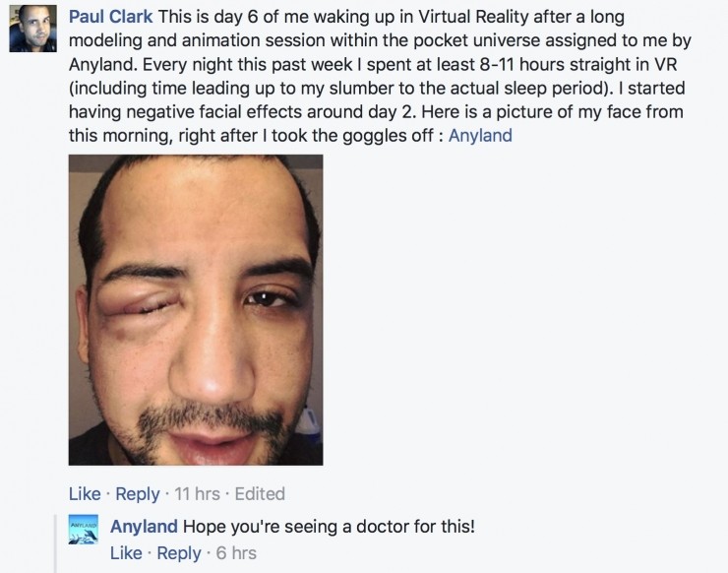728x573 pixels.
Task: Like Paul Clark's comment
Action: (x=85, y=493)
